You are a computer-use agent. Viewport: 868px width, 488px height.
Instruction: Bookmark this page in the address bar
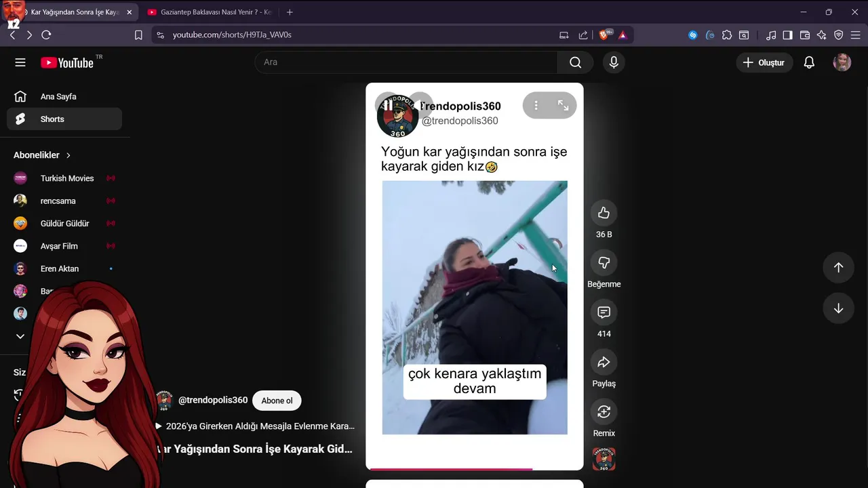pos(138,35)
